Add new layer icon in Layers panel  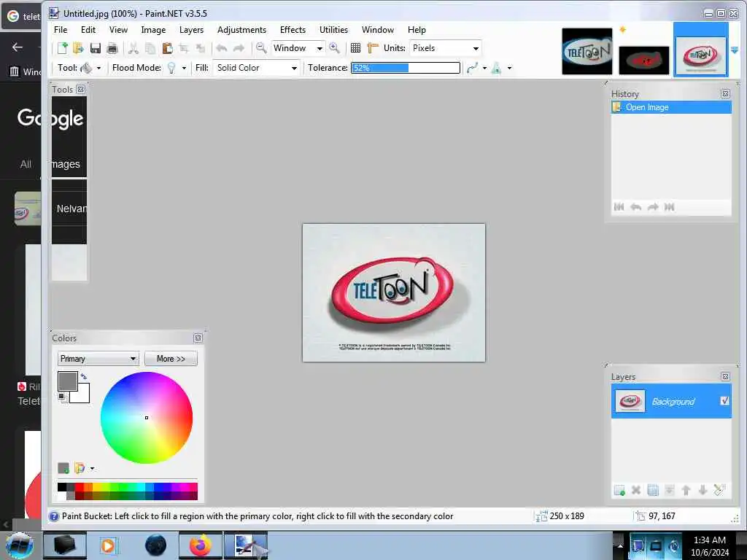tap(619, 490)
